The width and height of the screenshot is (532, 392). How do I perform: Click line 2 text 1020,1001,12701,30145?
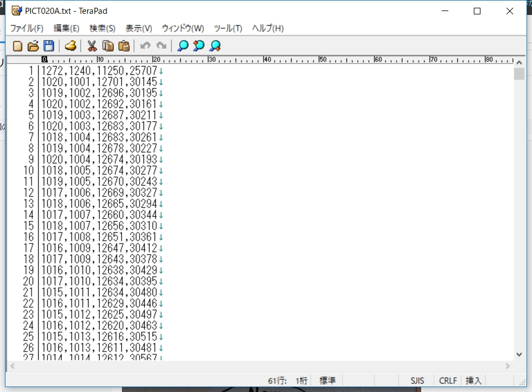click(x=99, y=82)
